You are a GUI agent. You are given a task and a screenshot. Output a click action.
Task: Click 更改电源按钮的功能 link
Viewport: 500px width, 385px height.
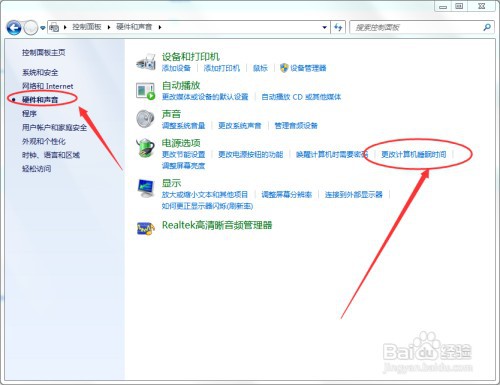pos(250,155)
